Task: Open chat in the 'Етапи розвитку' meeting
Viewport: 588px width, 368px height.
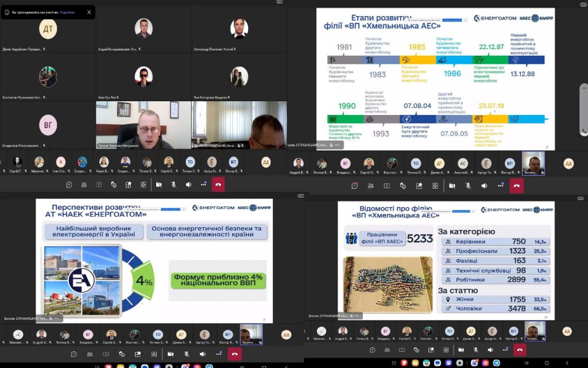Action: 355,186
